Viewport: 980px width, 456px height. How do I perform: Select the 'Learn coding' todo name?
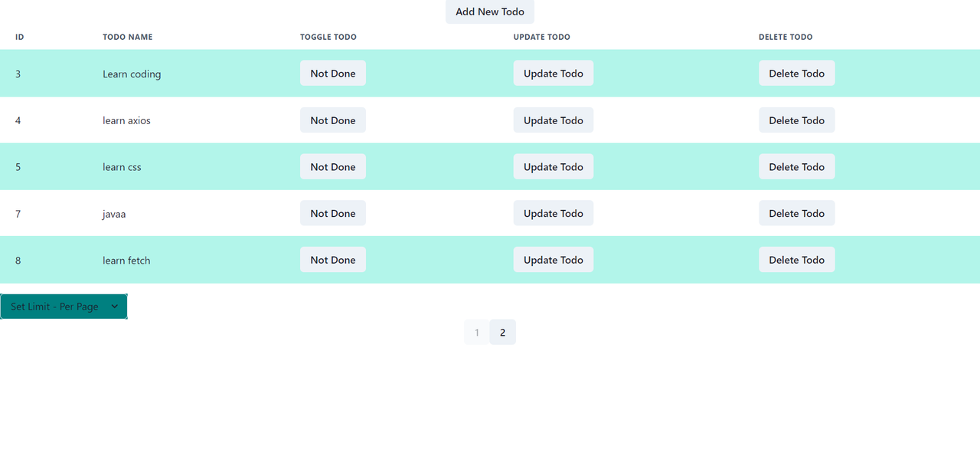[x=132, y=74]
